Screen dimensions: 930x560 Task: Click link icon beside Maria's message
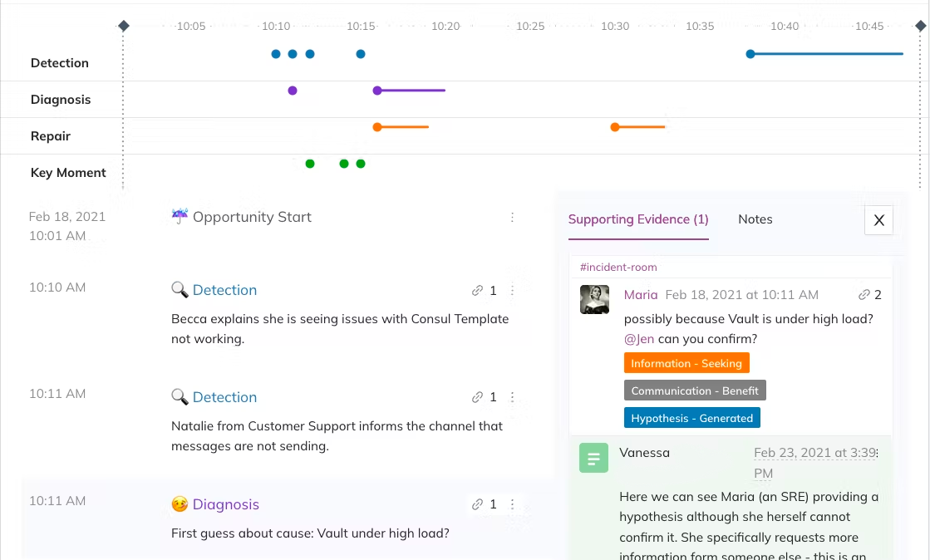864,294
